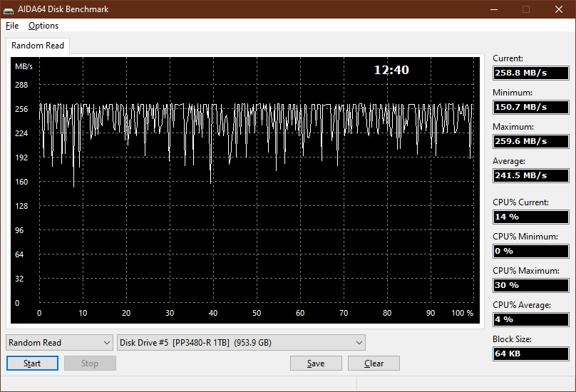576x392 pixels.
Task: Select the Maximum value 259.6 MB/s
Action: [531, 141]
